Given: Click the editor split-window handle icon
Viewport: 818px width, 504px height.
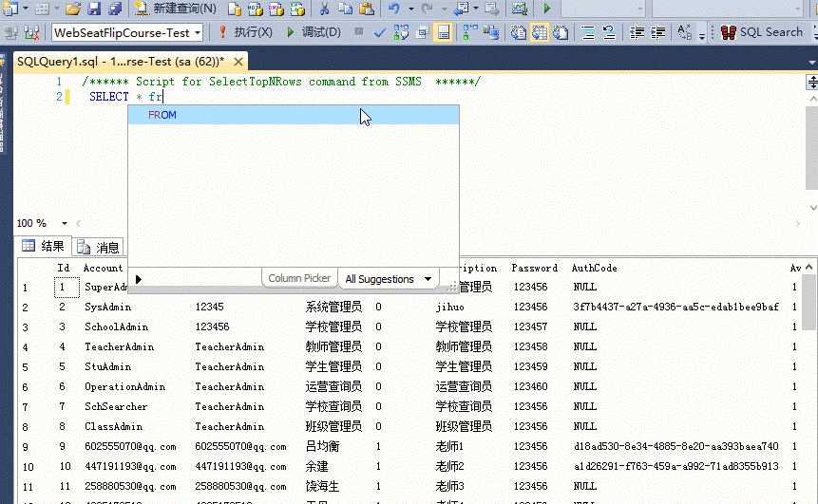Looking at the screenshot, I should coord(812,82).
